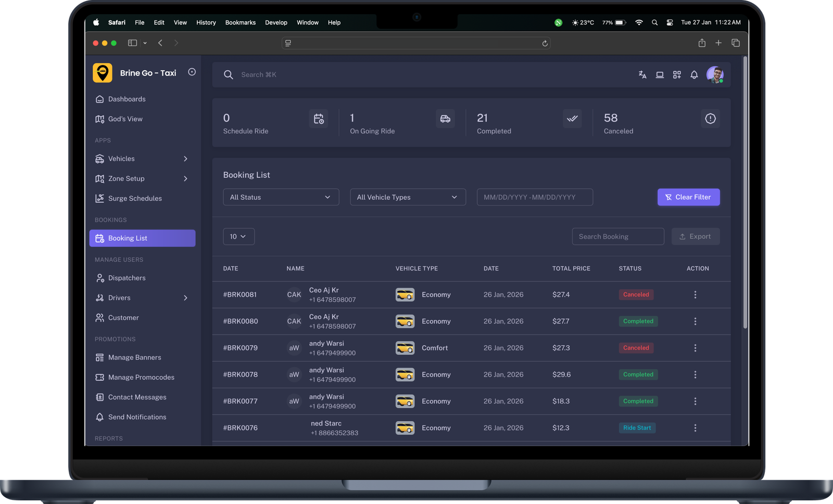This screenshot has width=833, height=504.
Task: Click the On Going Ride car icon
Action: coord(445,119)
